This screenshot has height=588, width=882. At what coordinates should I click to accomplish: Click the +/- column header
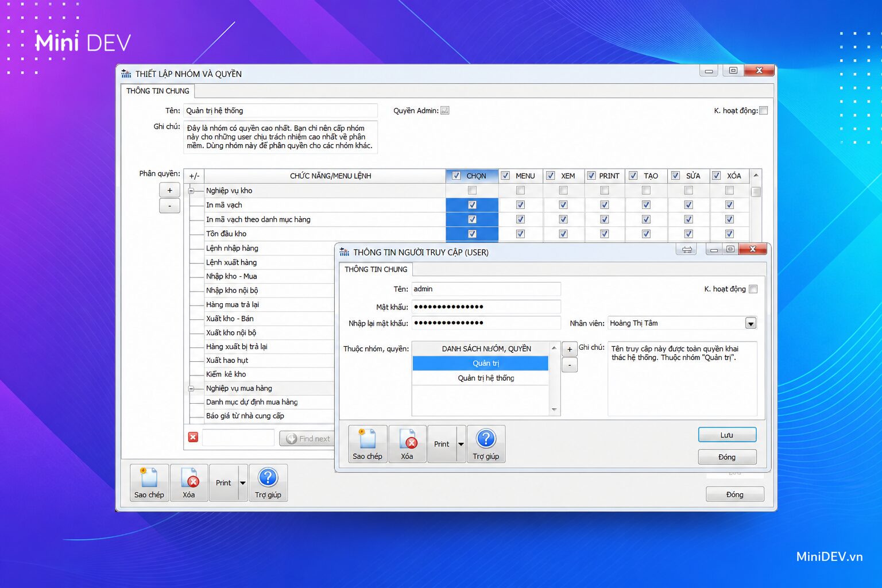click(194, 176)
